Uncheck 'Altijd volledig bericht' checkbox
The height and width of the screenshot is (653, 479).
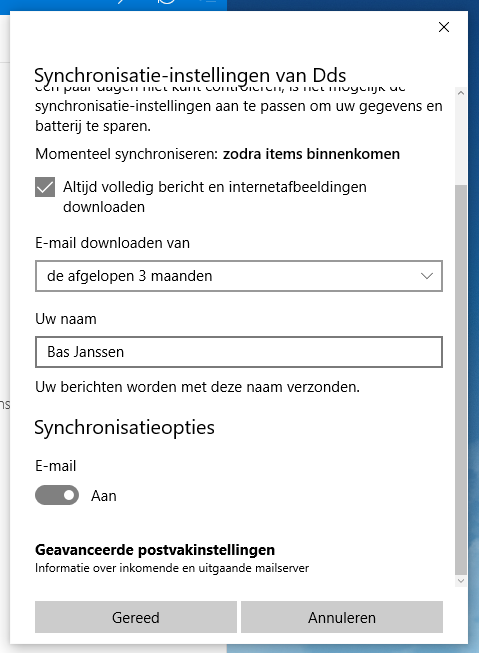click(x=45, y=187)
